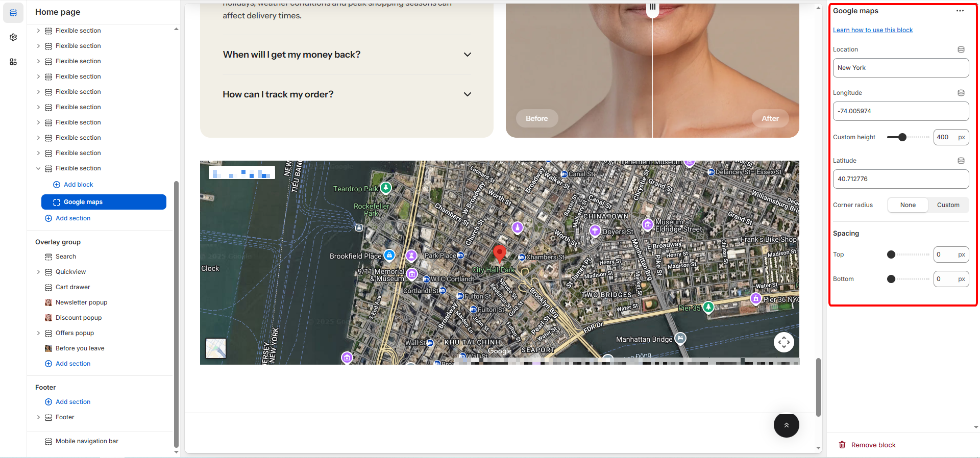Image resolution: width=980 pixels, height=458 pixels.
Task: Set Corner radius to None
Action: (908, 205)
